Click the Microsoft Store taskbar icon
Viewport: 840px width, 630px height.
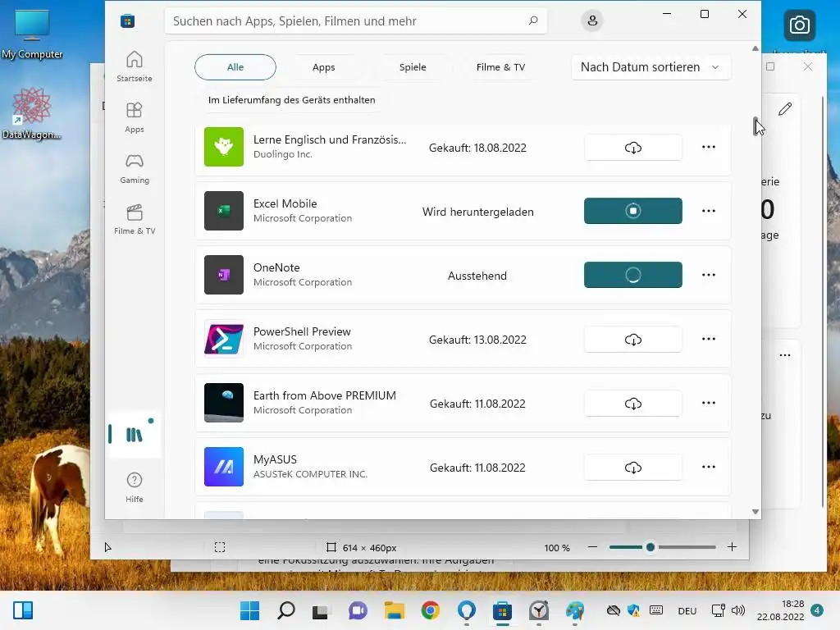tap(502, 610)
